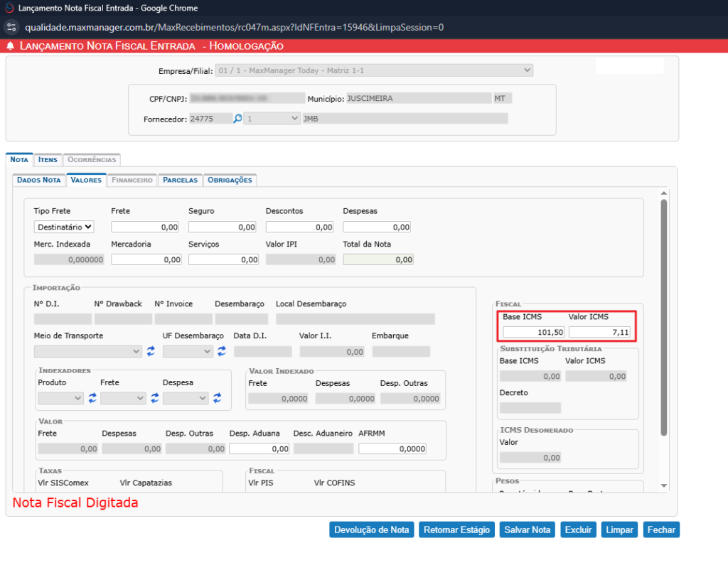This screenshot has width=728, height=575.
Task: Refresh the Meio de Transporte list
Action: point(151,351)
